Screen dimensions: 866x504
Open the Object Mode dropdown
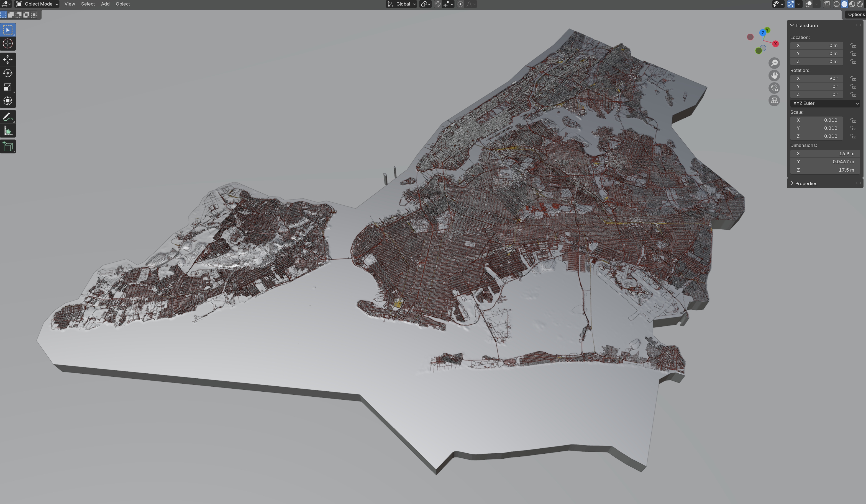click(37, 4)
